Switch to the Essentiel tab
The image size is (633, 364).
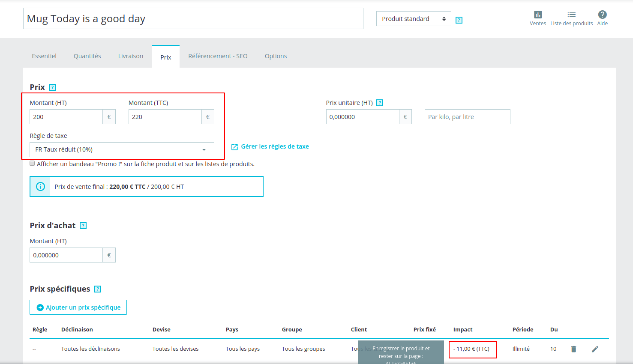pyautogui.click(x=44, y=56)
